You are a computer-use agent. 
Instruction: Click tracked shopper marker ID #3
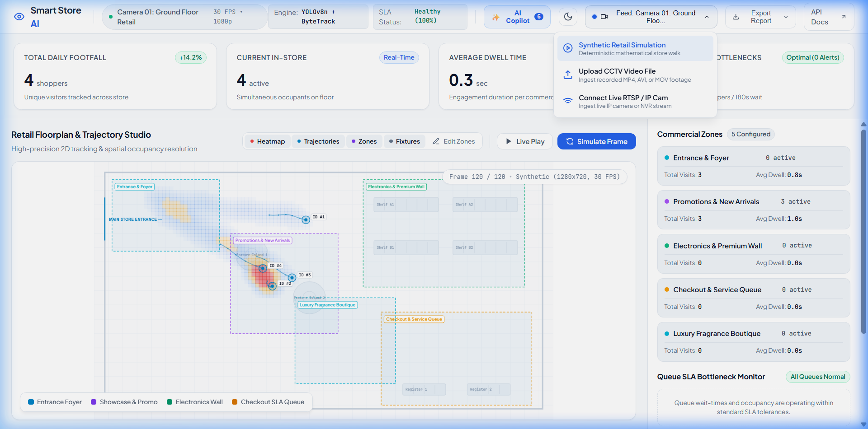pos(292,277)
